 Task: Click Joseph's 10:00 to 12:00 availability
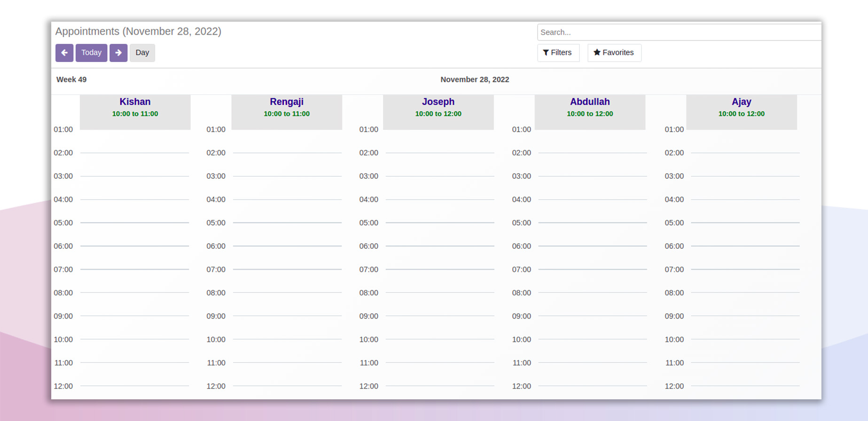pos(438,114)
